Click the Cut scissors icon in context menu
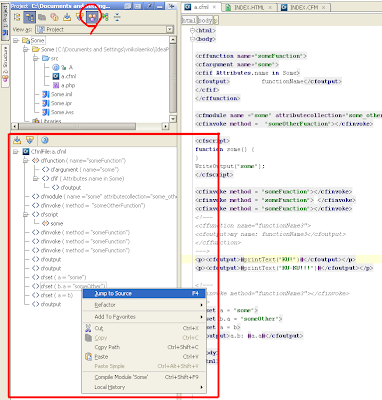The height and width of the screenshot is (400, 382). tap(88, 328)
